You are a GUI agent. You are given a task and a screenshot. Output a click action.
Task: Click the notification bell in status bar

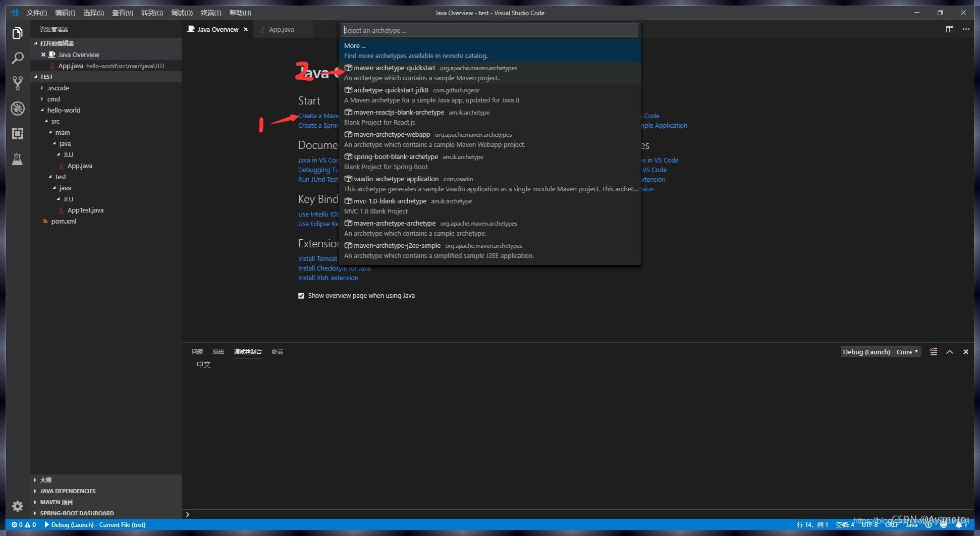click(x=960, y=525)
